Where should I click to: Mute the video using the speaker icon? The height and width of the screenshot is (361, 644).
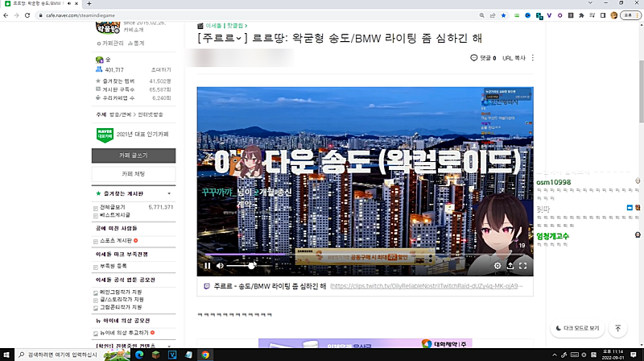tap(220, 266)
